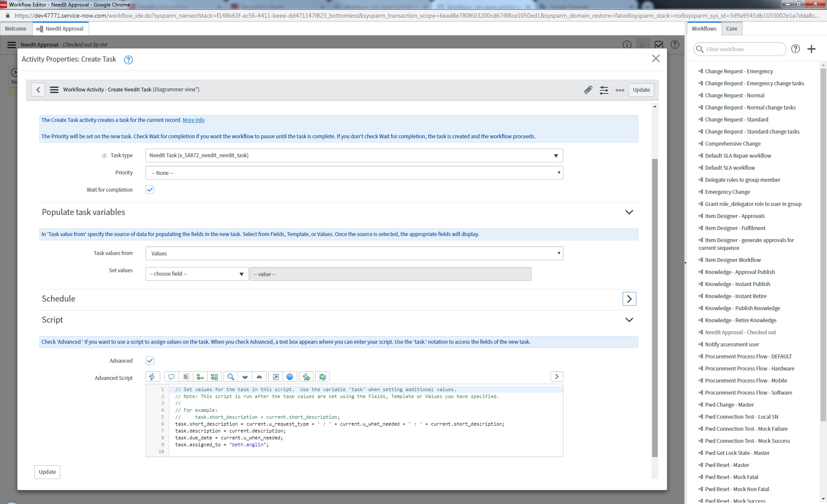Click the Filter workflows search field
This screenshot has width=827, height=504.
click(x=740, y=49)
